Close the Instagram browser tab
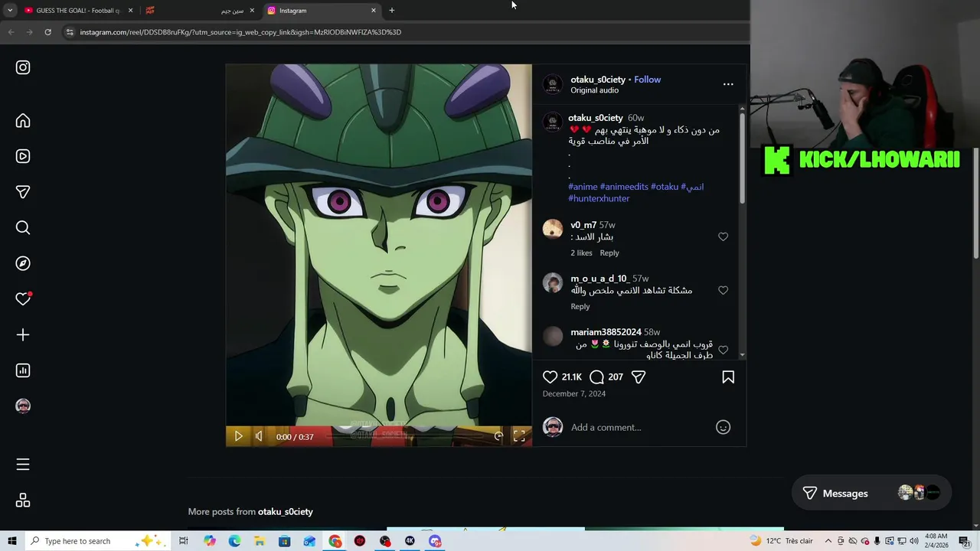The image size is (980, 551). (374, 10)
